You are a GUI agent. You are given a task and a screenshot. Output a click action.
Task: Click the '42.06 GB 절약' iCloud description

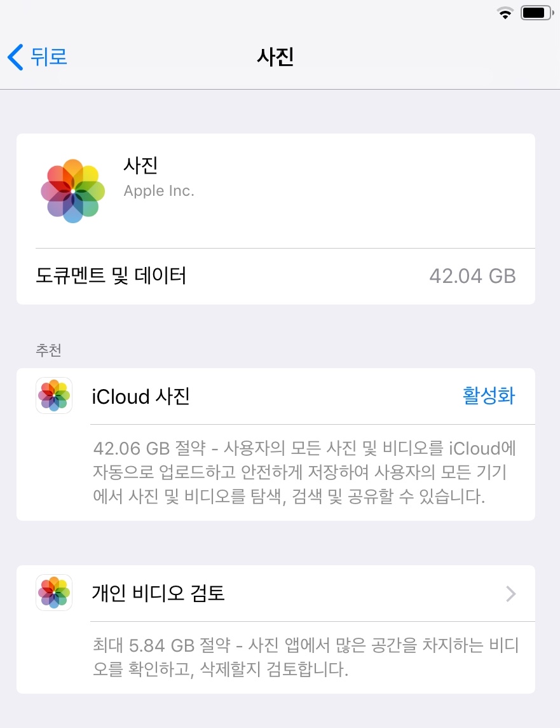click(304, 472)
